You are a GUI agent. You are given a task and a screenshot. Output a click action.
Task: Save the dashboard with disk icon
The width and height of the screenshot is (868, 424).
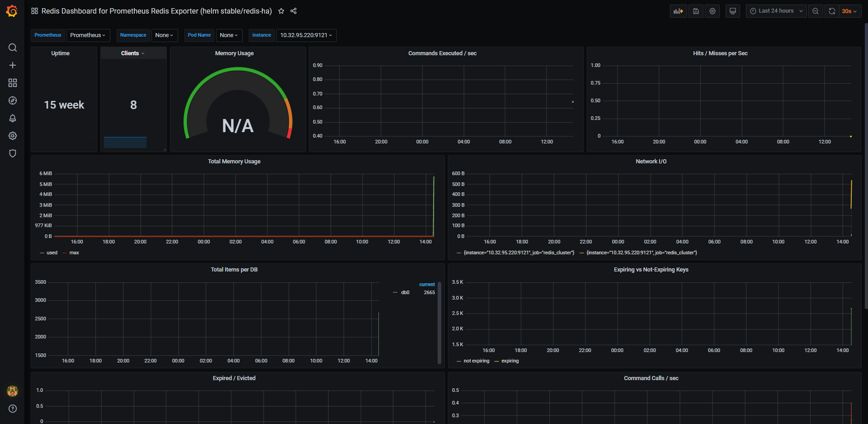pyautogui.click(x=696, y=11)
